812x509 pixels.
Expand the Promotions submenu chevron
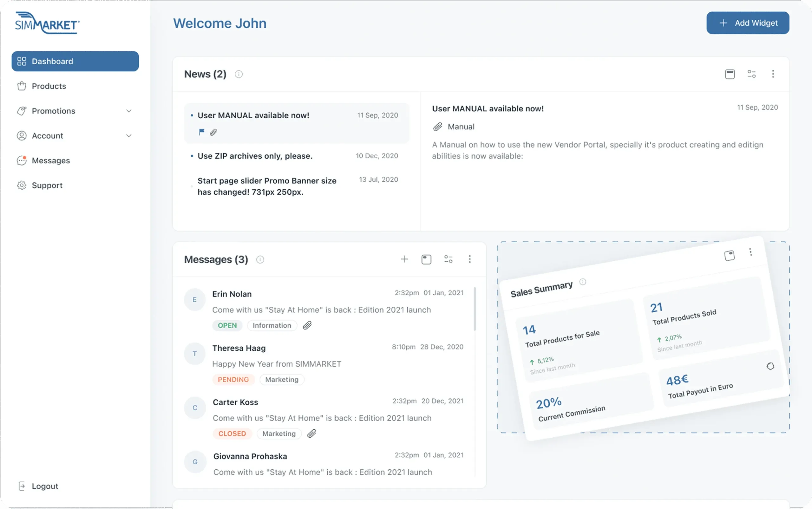pos(128,111)
